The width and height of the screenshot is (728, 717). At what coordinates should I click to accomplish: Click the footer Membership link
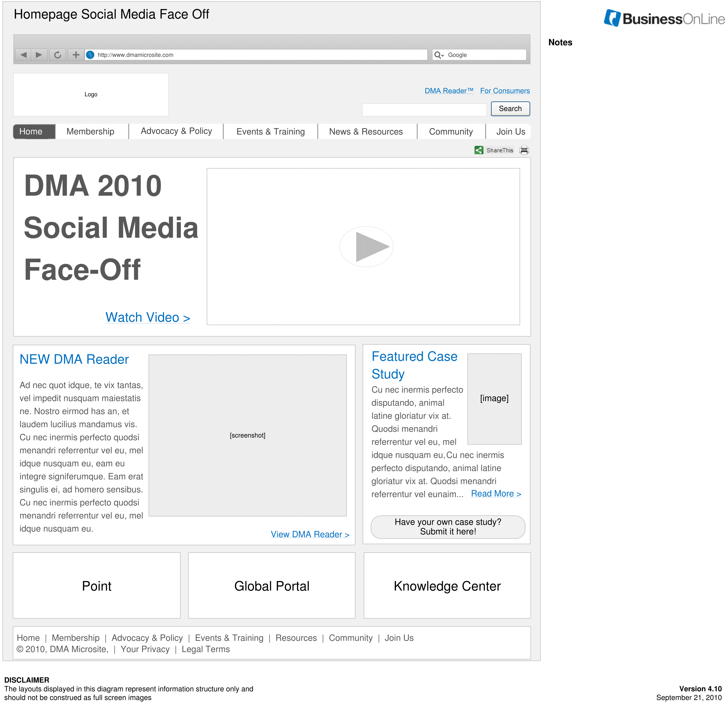coord(76,638)
